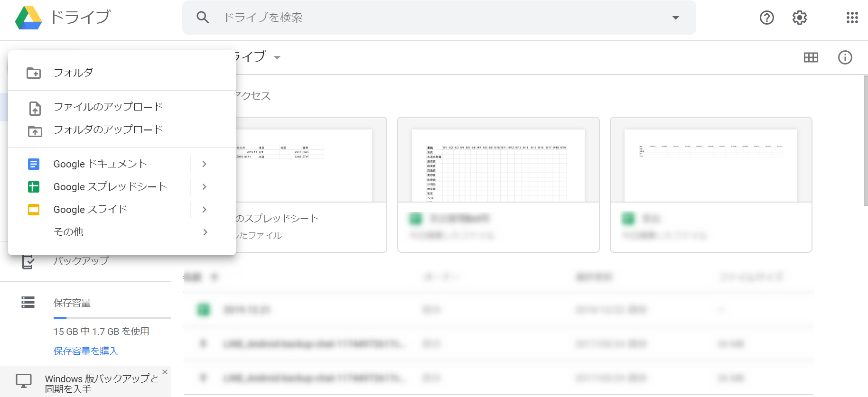
Task: Choose ファイルのアップロード from the menu
Action: [x=122, y=107]
